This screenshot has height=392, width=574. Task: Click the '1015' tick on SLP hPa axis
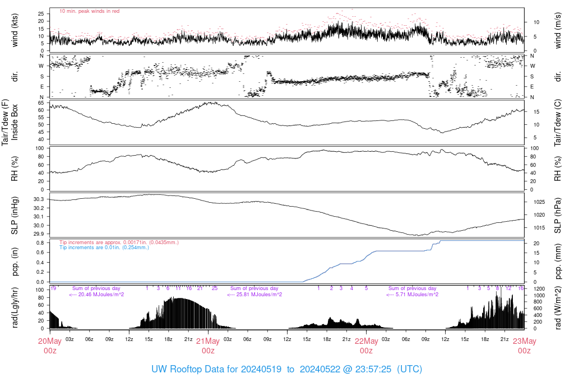coord(539,228)
